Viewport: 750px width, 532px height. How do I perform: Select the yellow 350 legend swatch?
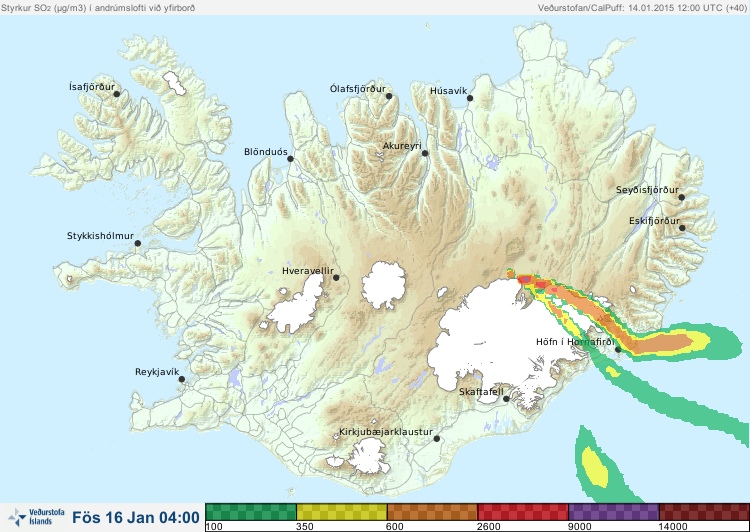(342, 512)
